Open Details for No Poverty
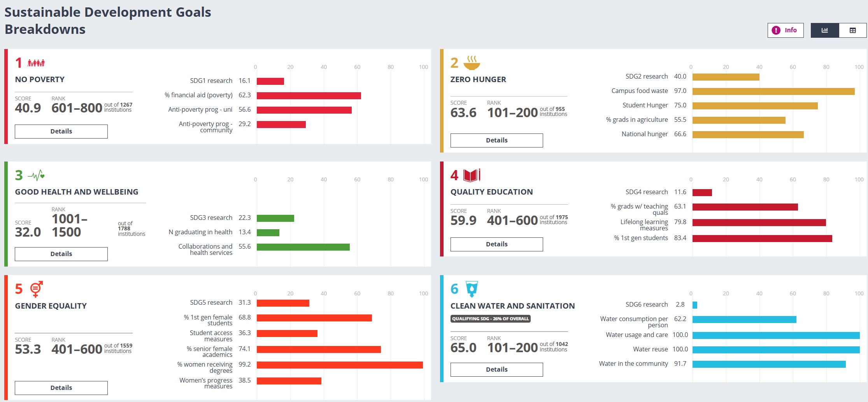Viewport: 868px width, 402px height. pos(61,132)
